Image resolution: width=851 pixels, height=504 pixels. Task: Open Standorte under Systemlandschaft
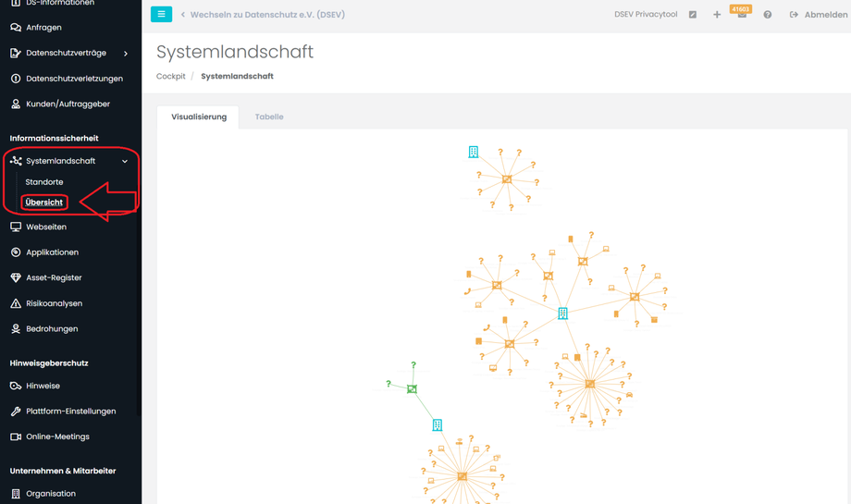[44, 182]
